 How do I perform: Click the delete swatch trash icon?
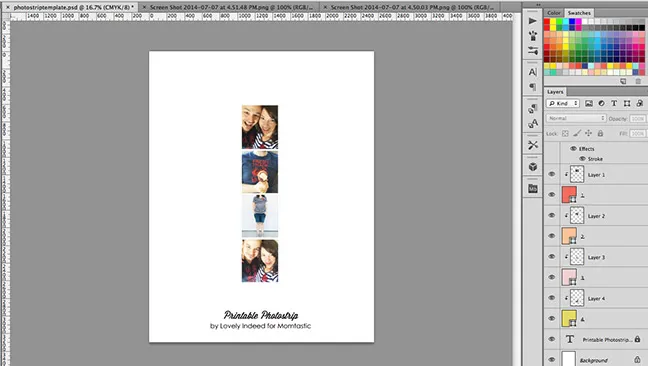pos(638,81)
